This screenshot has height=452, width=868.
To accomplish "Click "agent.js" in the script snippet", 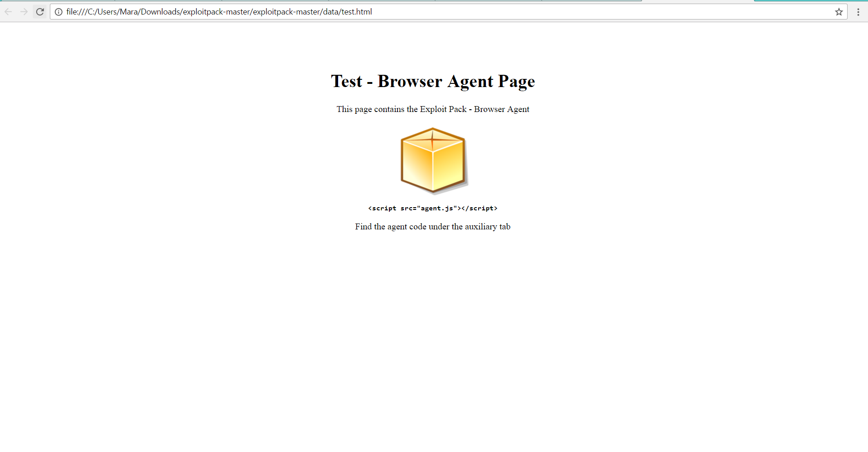I will click(x=437, y=208).
